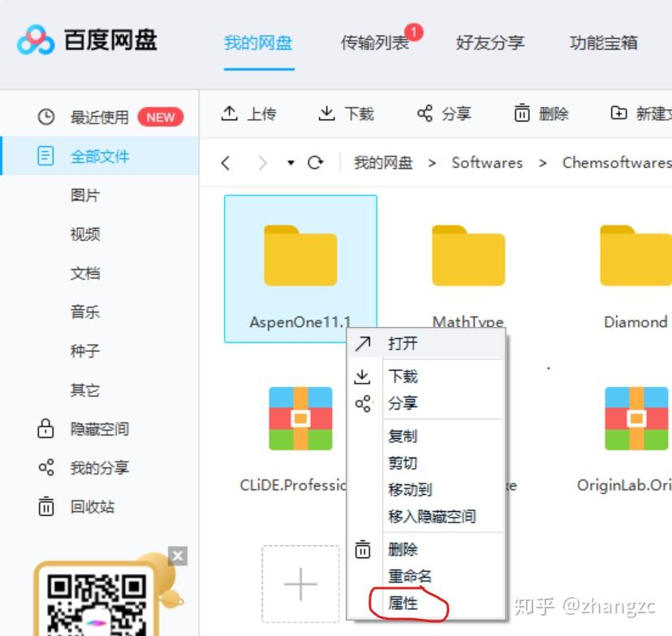Choose 属性 in the context menu

point(426,603)
